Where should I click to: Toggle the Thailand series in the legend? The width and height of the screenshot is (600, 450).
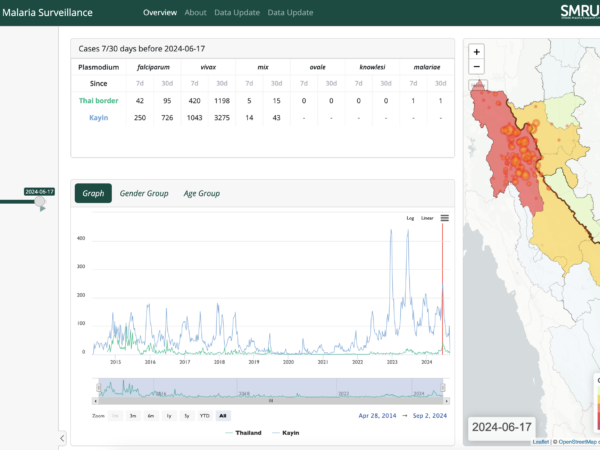tap(243, 433)
